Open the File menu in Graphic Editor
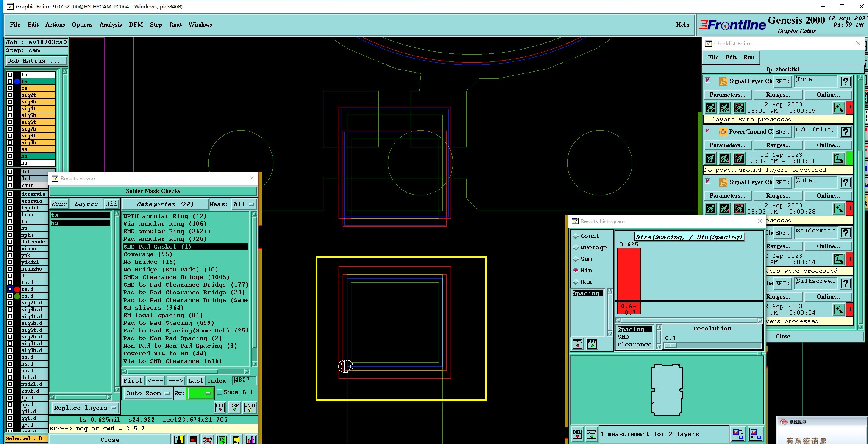Screen dimensions: 868x444 pyautogui.click(x=15, y=25)
